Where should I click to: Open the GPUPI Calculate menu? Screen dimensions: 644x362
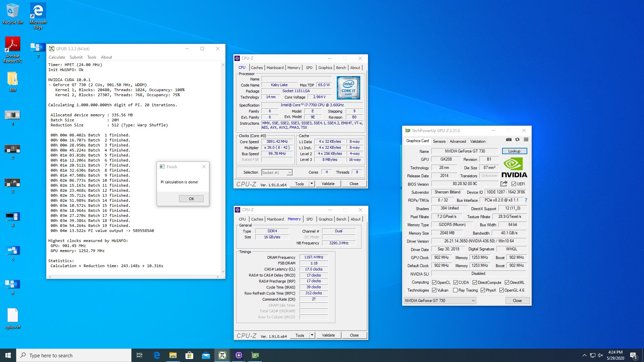click(x=57, y=57)
